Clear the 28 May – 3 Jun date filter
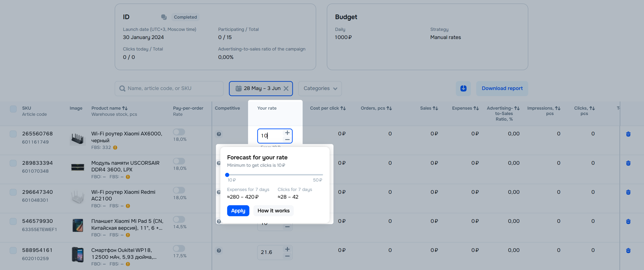This screenshot has width=644, height=270. pyautogui.click(x=286, y=88)
